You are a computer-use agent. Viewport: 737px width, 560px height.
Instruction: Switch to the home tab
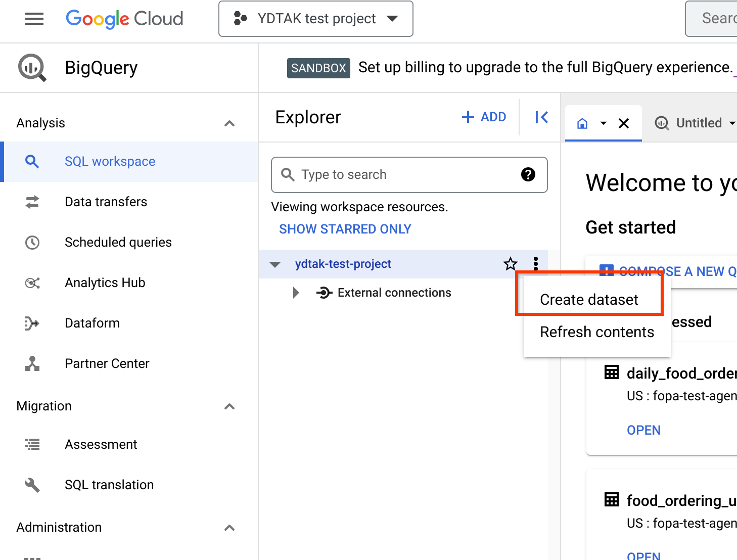tap(582, 123)
